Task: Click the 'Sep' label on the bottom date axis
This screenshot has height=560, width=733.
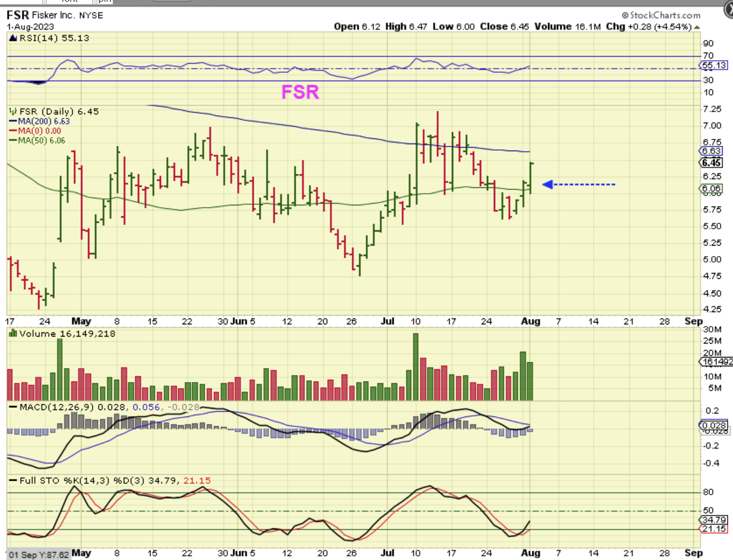Action: point(693,552)
